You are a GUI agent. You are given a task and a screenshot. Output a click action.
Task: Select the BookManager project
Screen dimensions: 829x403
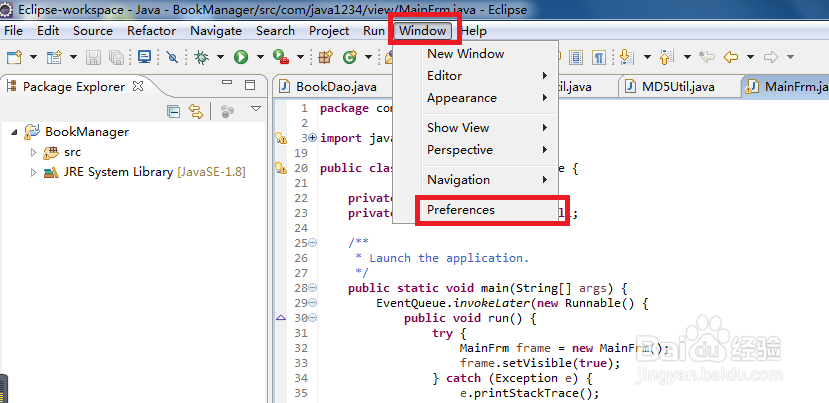[x=87, y=132]
